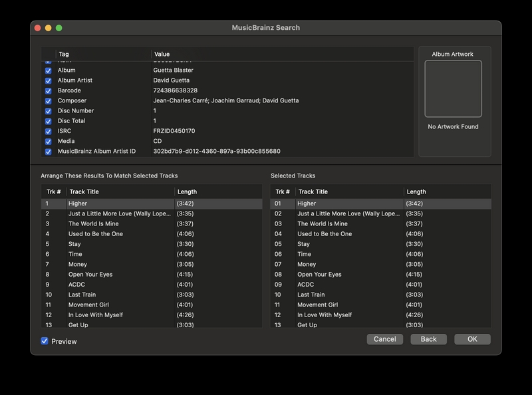The height and width of the screenshot is (395, 532).
Task: Toggle the Composer tag checkbox
Action: click(48, 101)
